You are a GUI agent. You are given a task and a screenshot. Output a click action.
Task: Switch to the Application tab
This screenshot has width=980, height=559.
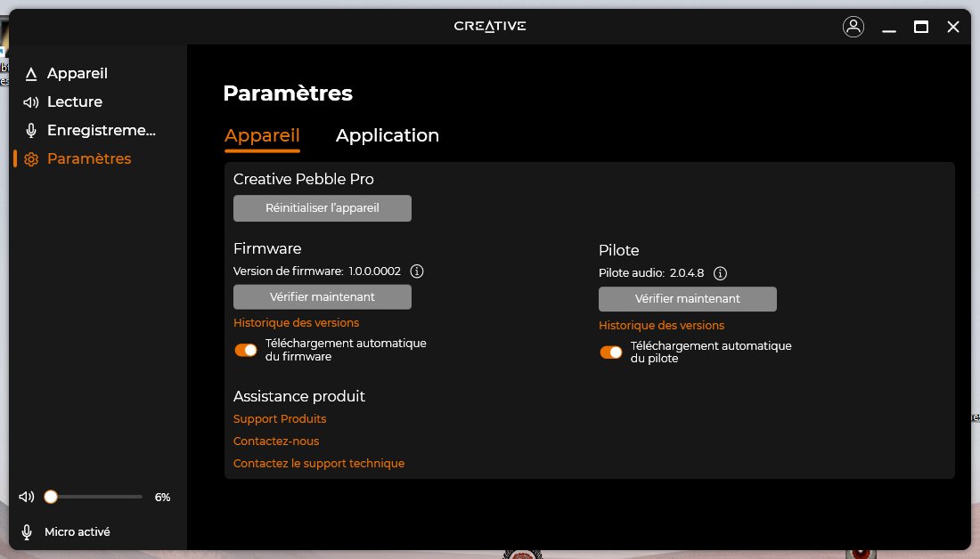pyautogui.click(x=387, y=135)
